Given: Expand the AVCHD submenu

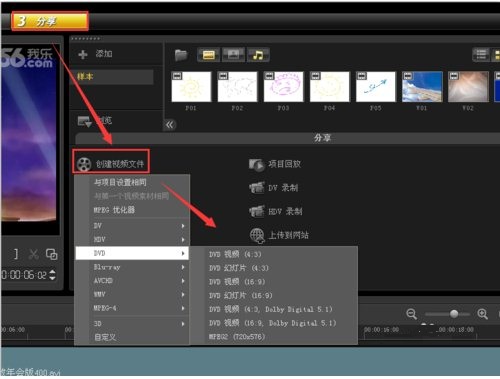Looking at the screenshot, I should pos(132,281).
